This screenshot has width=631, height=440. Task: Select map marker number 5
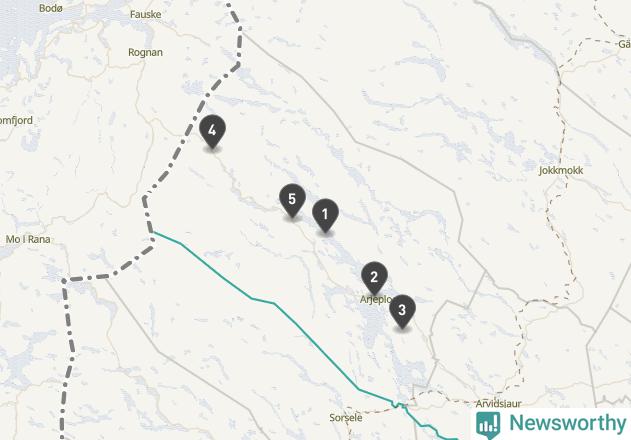(x=292, y=200)
